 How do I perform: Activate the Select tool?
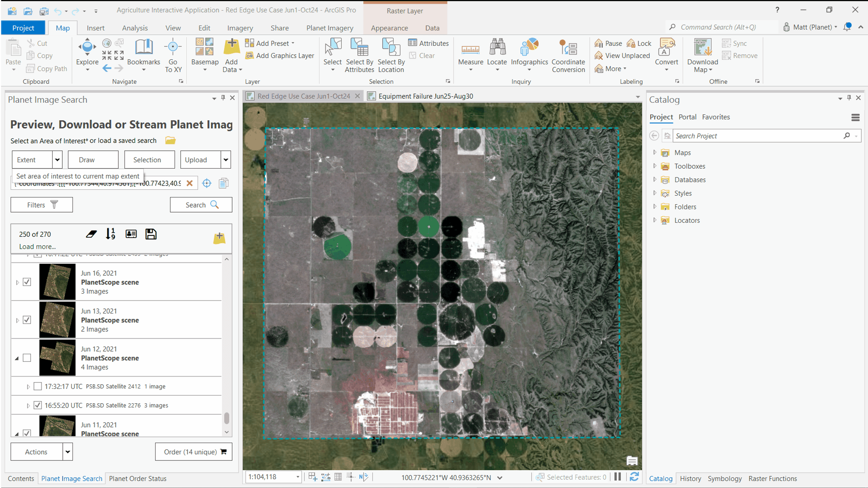tap(333, 52)
